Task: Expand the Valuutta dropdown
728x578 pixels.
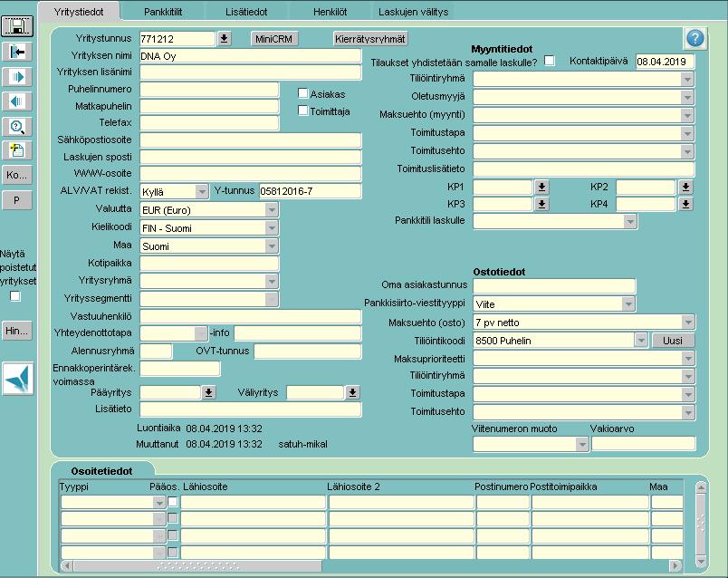Action: [272, 210]
